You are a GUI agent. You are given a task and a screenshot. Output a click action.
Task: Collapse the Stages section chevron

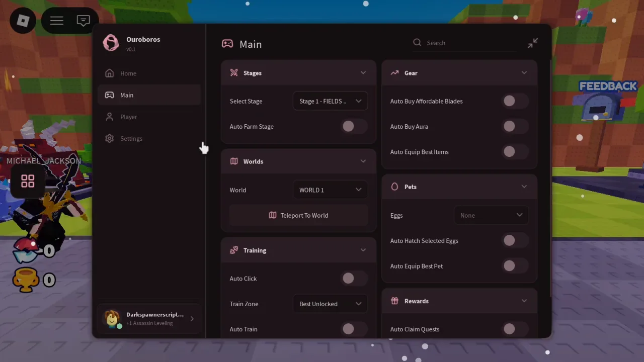[363, 73]
